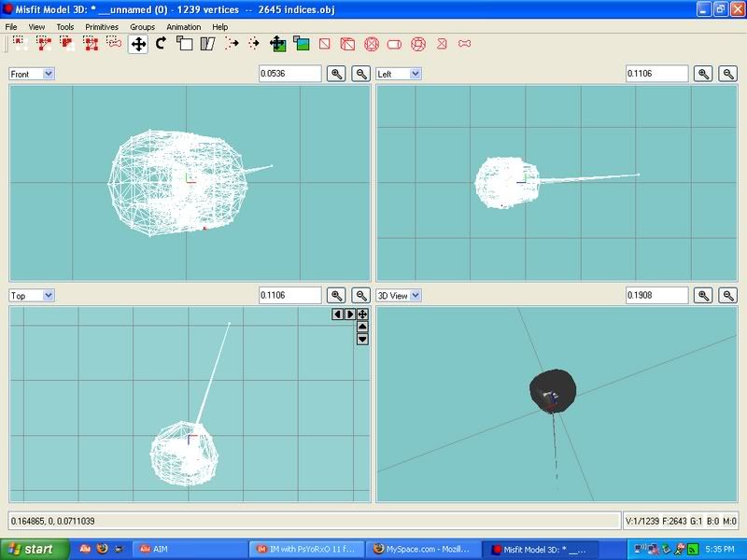Switch to AIM taskbar window
Viewport: 747px width, 560px height.
tap(190, 549)
